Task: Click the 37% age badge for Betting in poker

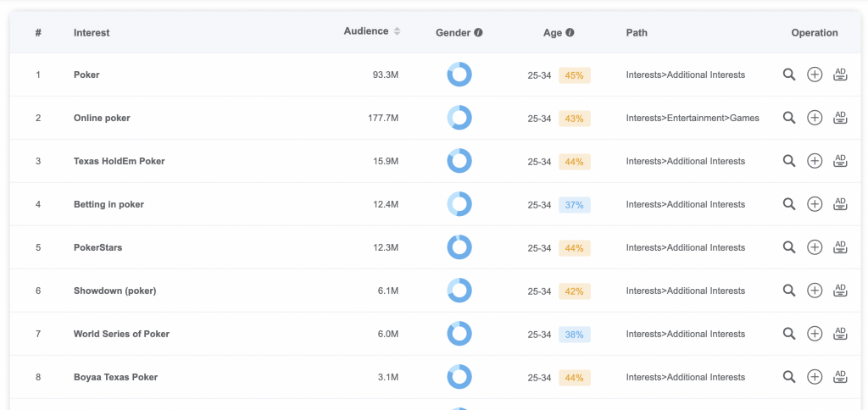Action: click(575, 205)
